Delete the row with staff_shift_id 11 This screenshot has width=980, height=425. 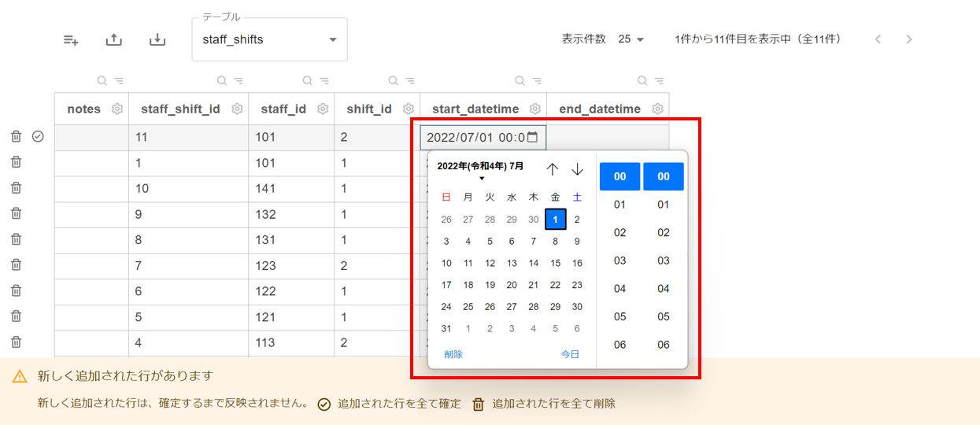tap(16, 136)
